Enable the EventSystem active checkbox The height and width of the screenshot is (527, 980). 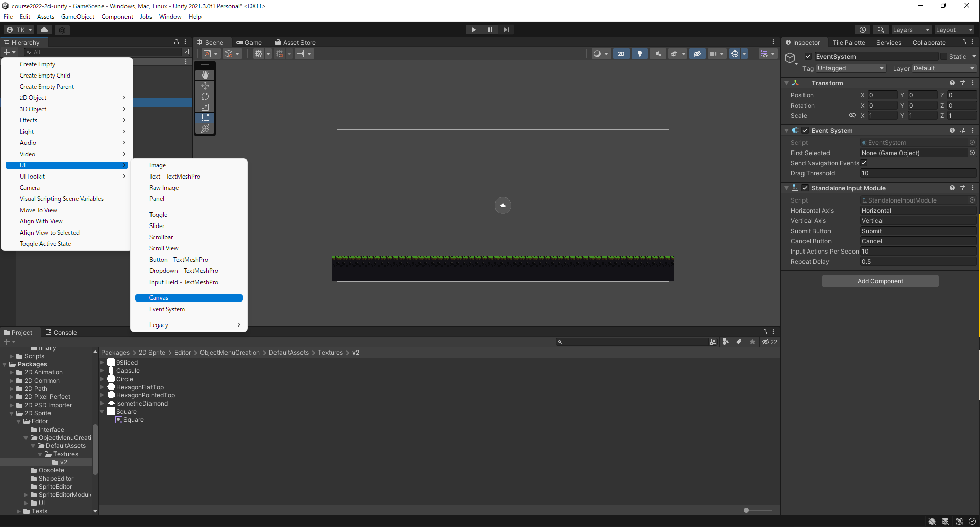[808, 57]
